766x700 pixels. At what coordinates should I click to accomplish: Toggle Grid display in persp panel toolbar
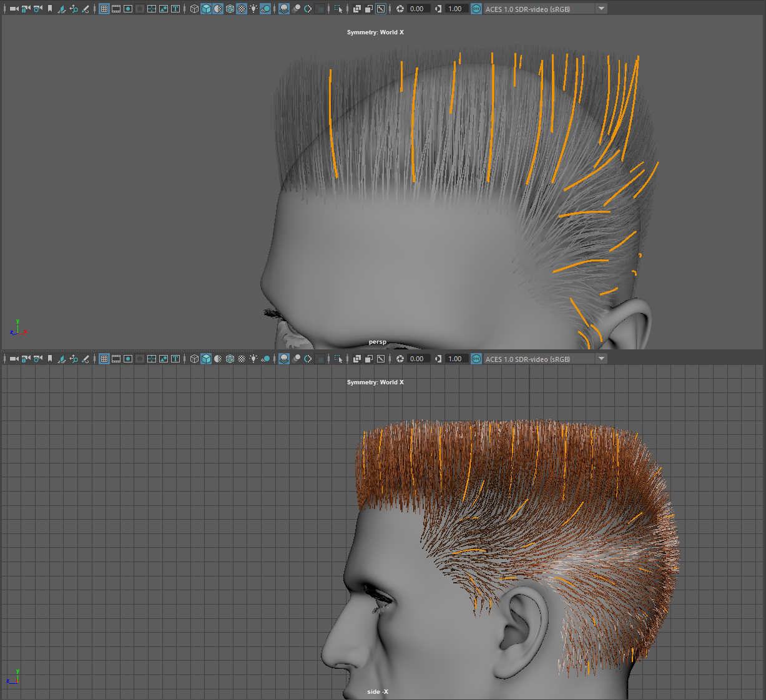(104, 9)
